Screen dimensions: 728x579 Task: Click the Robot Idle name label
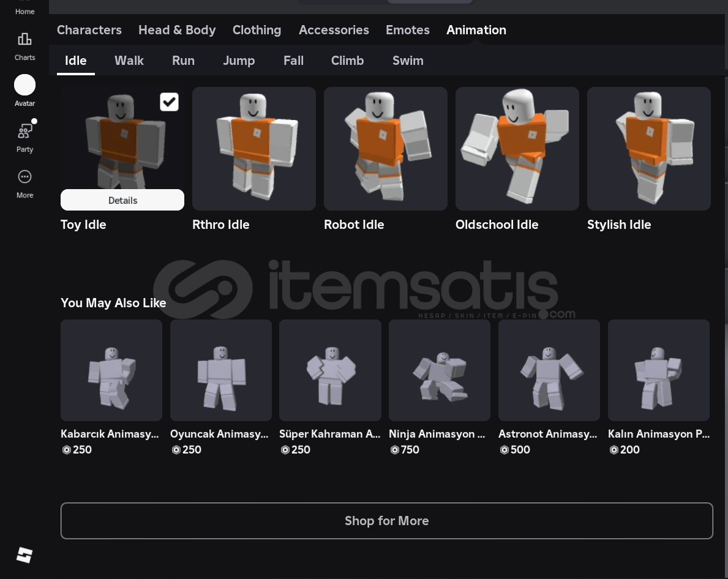(x=354, y=225)
